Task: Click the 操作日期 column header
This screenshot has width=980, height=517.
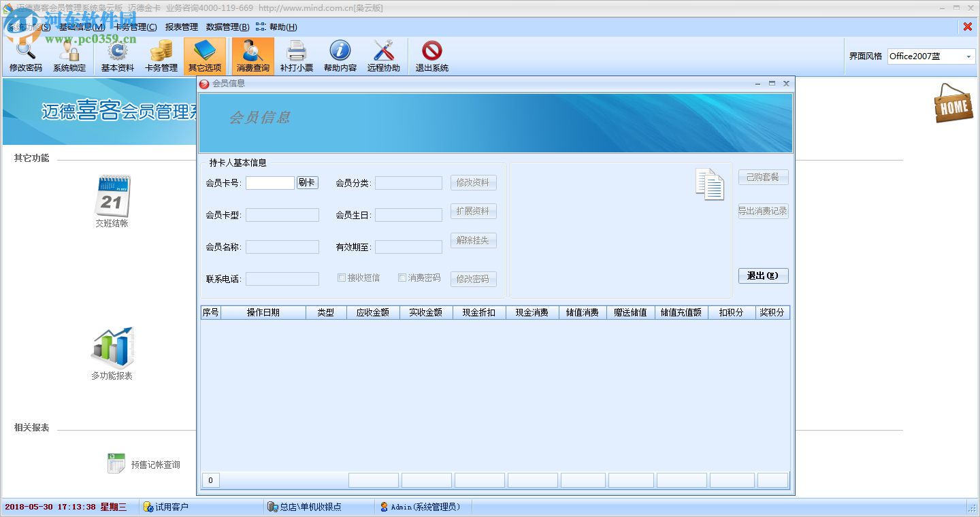Action: click(263, 312)
